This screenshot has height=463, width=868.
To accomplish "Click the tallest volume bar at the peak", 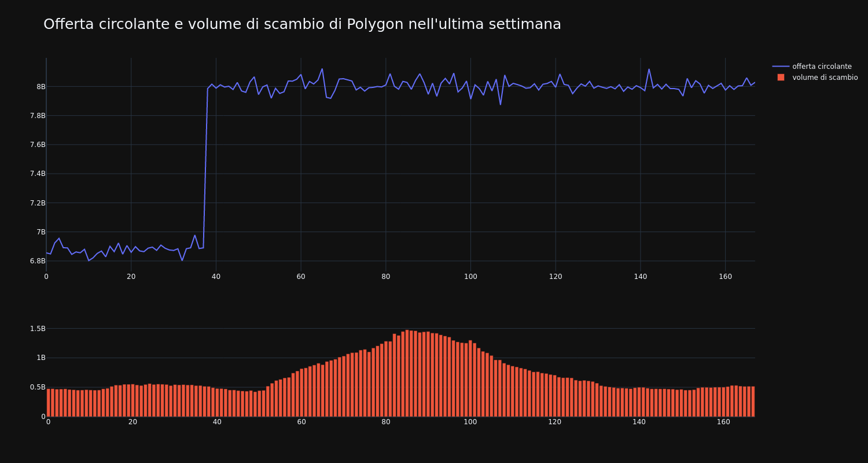I will [x=407, y=373].
